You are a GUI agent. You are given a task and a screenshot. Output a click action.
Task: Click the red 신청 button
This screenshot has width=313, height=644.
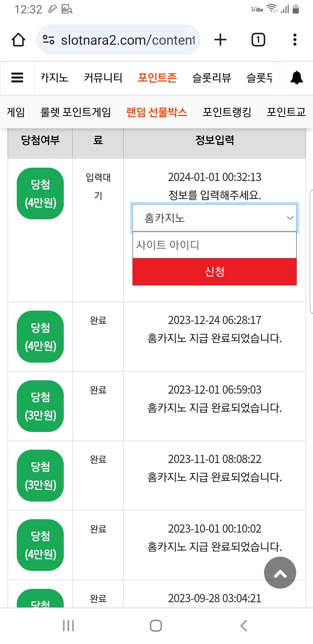click(214, 272)
